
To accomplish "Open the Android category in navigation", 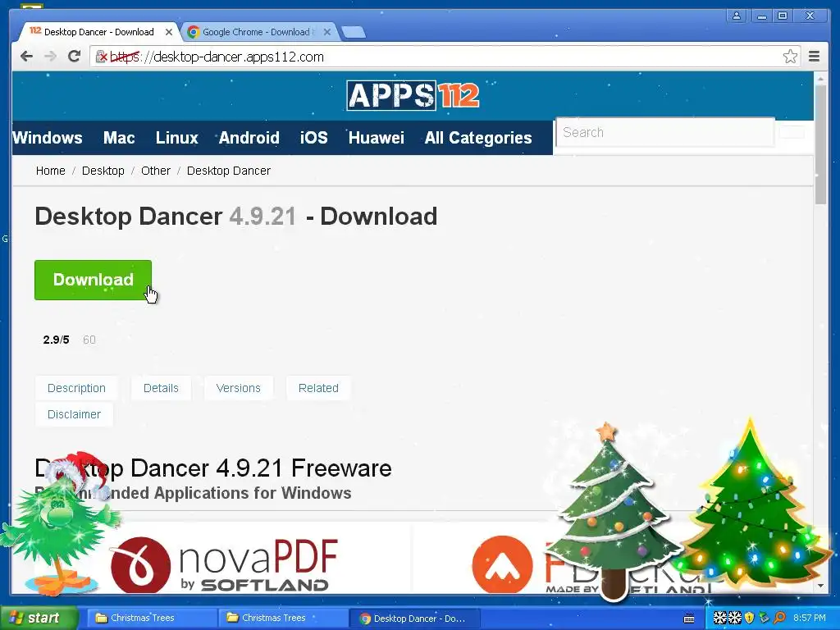I will (x=249, y=138).
